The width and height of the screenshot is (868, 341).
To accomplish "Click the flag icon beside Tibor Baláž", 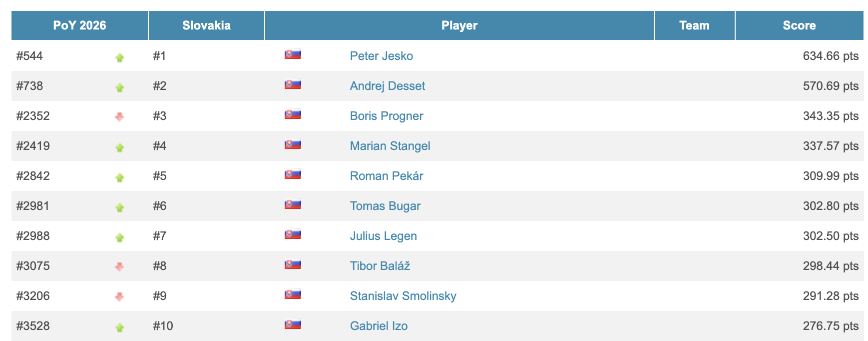I will (x=293, y=264).
